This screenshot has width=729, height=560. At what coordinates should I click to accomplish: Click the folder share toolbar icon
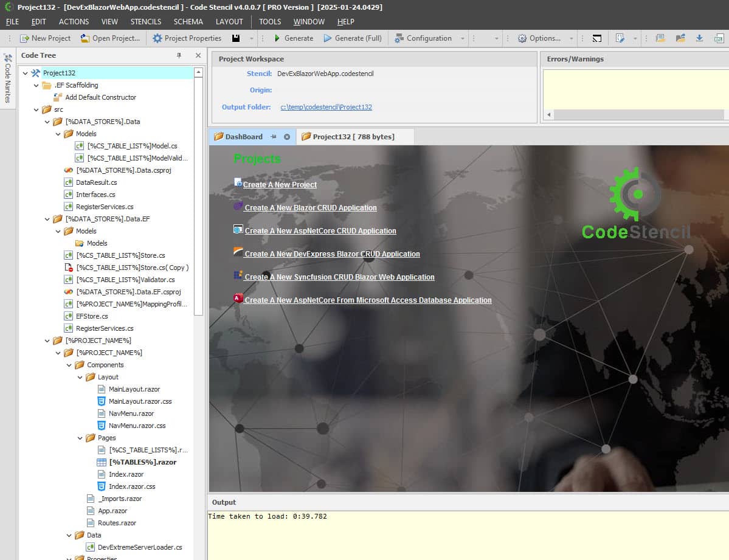[680, 38]
